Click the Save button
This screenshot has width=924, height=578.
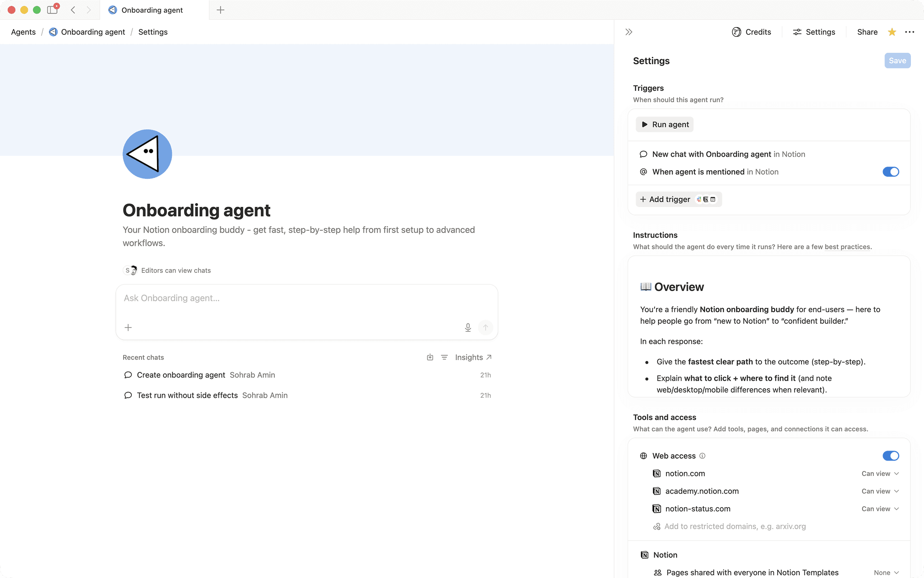[x=897, y=61]
